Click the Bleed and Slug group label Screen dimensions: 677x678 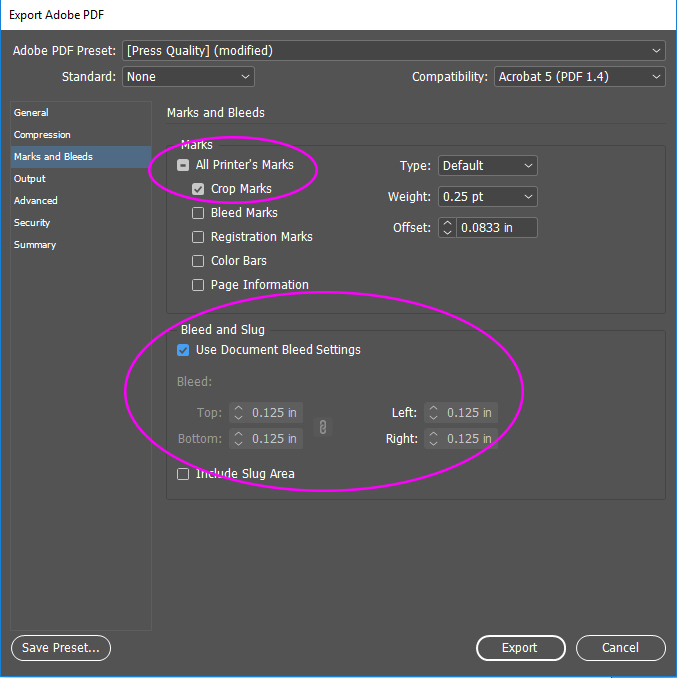click(x=223, y=329)
